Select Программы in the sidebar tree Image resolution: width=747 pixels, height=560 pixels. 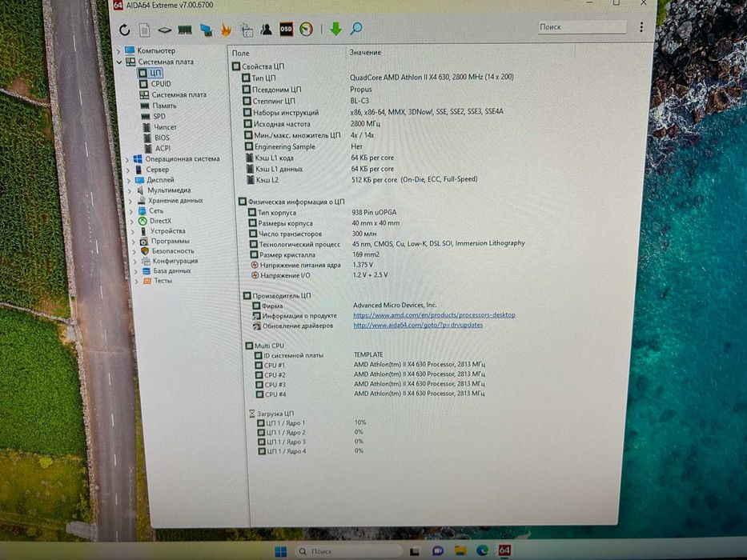[x=165, y=241]
